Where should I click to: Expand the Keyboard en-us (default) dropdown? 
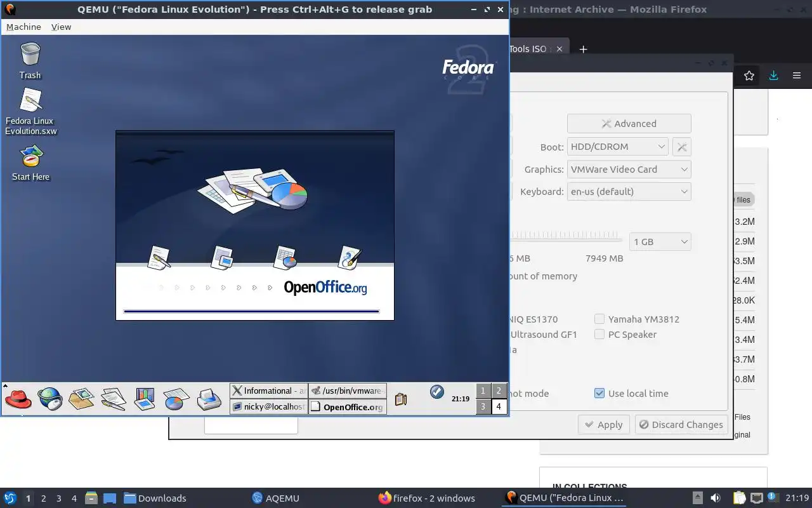coord(629,192)
